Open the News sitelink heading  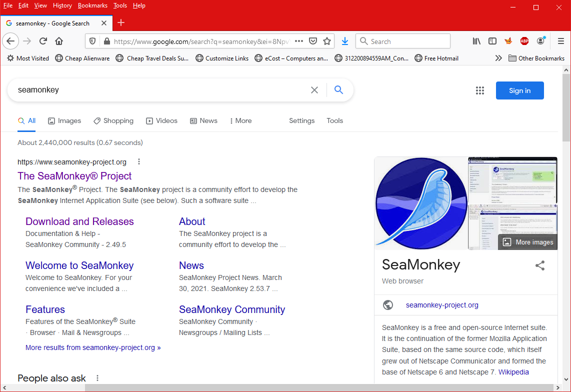tap(191, 265)
